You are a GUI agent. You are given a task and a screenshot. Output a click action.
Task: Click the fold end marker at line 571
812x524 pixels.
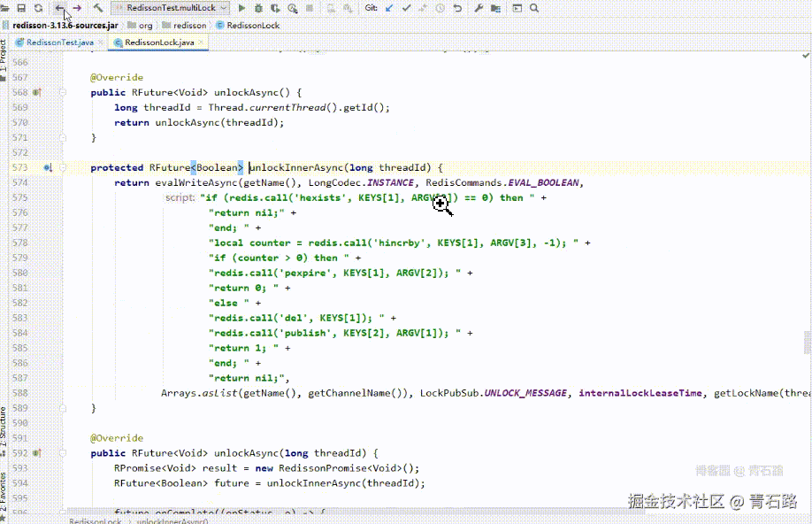pyautogui.click(x=63, y=138)
